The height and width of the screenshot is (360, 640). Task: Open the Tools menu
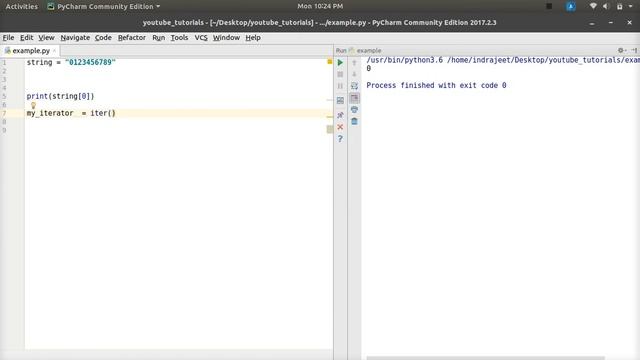coord(179,38)
